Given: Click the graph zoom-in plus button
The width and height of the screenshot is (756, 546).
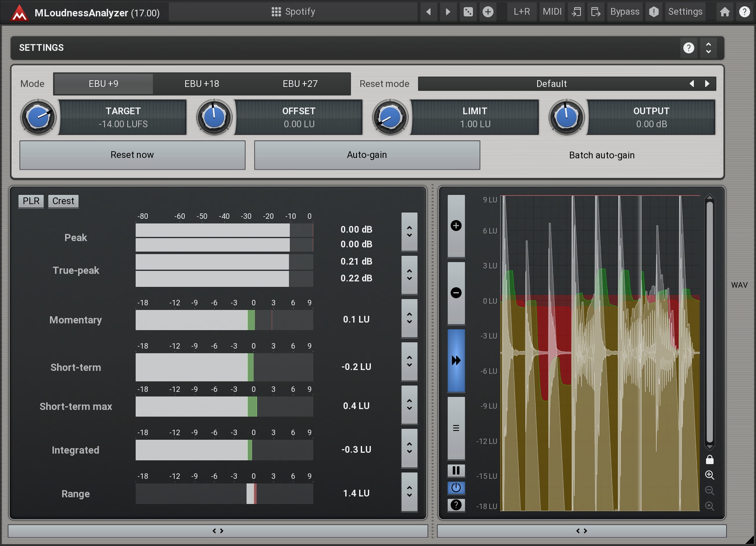Looking at the screenshot, I should (x=456, y=226).
